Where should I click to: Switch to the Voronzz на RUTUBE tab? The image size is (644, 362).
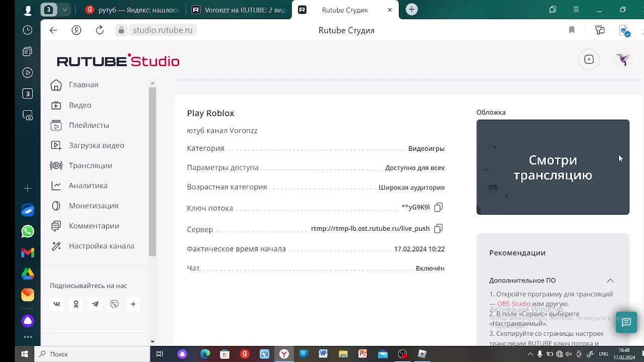pos(238,10)
